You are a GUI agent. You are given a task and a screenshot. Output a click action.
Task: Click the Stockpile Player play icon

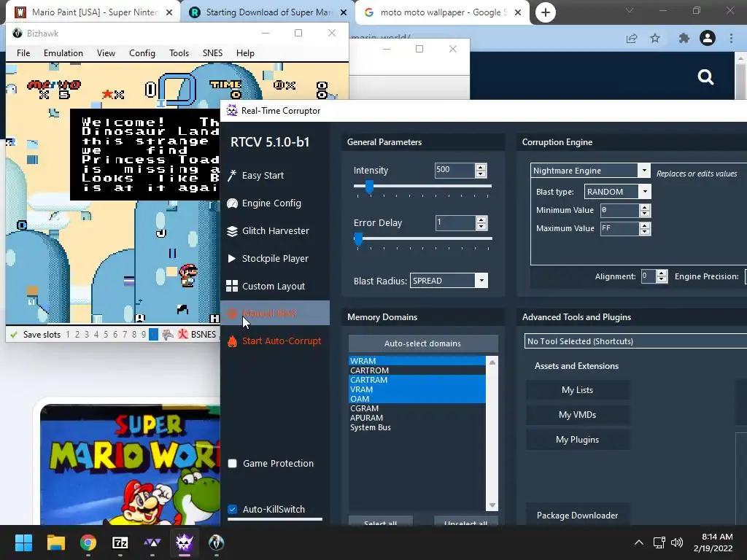(x=232, y=259)
